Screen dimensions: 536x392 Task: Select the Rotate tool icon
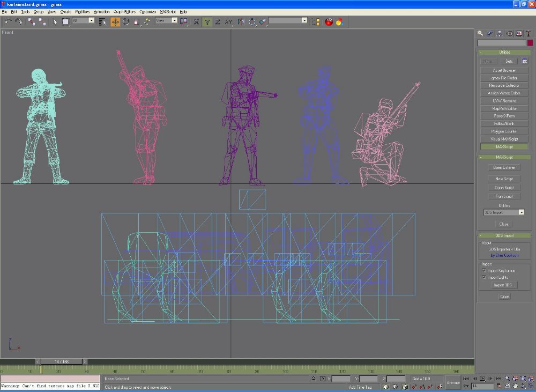click(x=126, y=21)
